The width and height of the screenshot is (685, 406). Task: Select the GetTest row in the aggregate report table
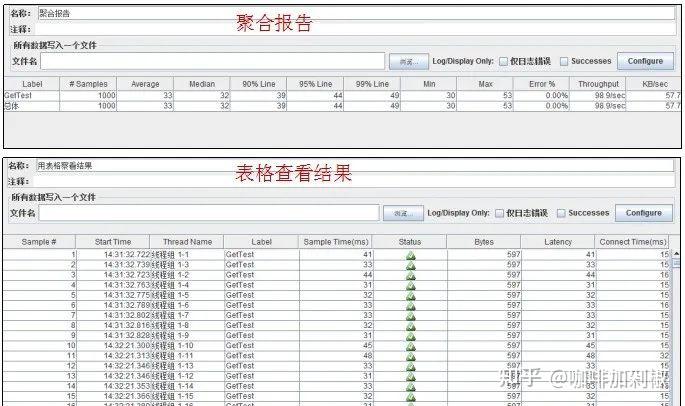coord(342,96)
